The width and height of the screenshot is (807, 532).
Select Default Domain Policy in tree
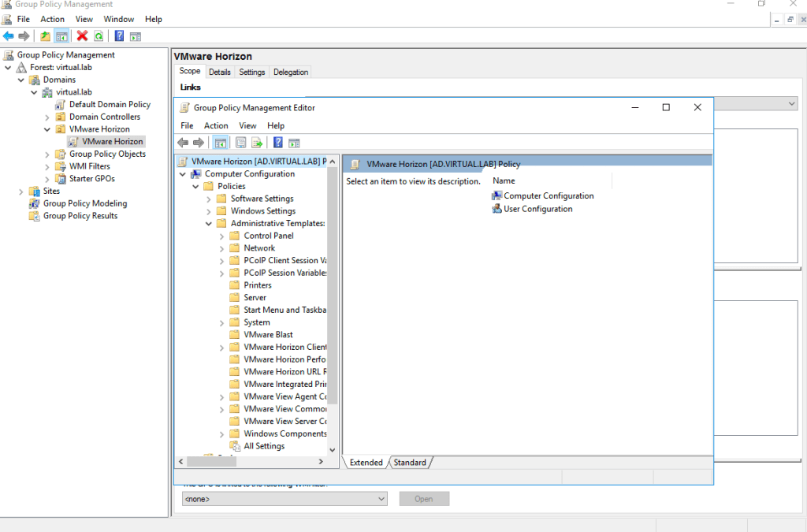tap(110, 104)
